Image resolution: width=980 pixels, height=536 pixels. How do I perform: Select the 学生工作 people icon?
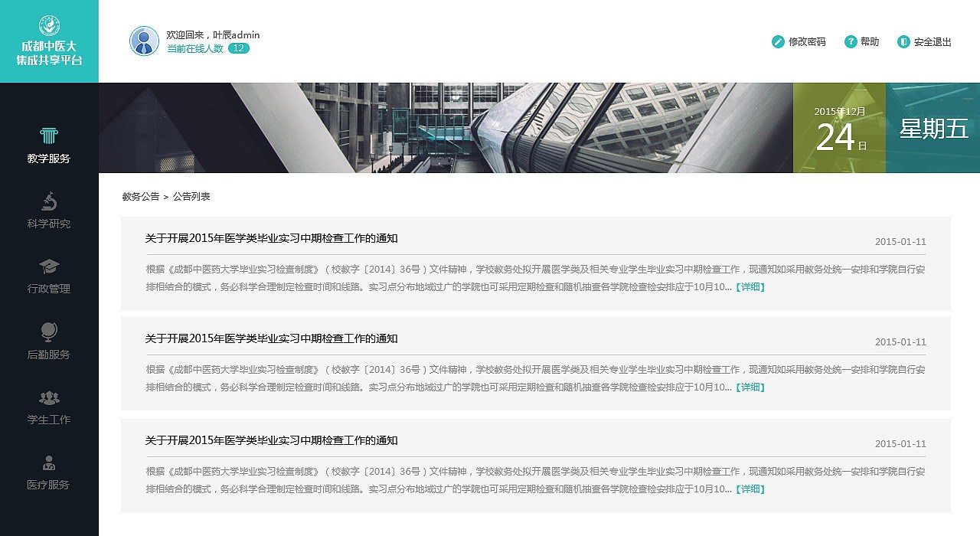49,398
